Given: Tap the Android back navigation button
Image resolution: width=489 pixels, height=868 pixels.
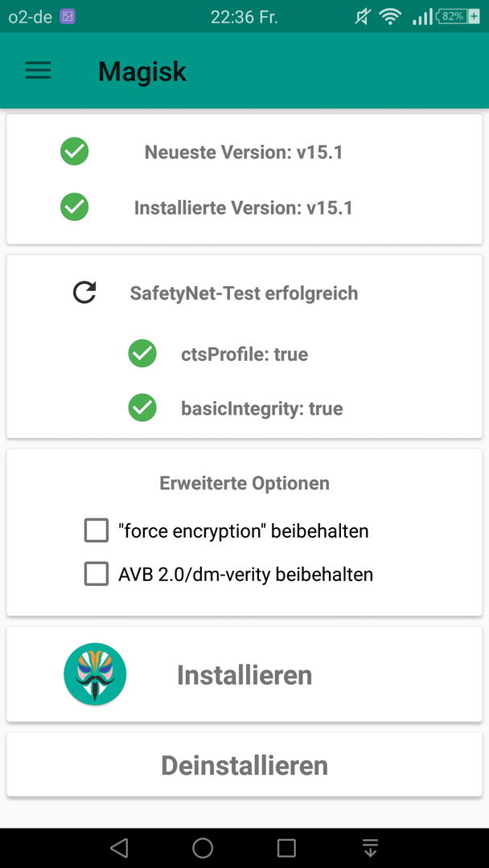Looking at the screenshot, I should click(x=119, y=848).
